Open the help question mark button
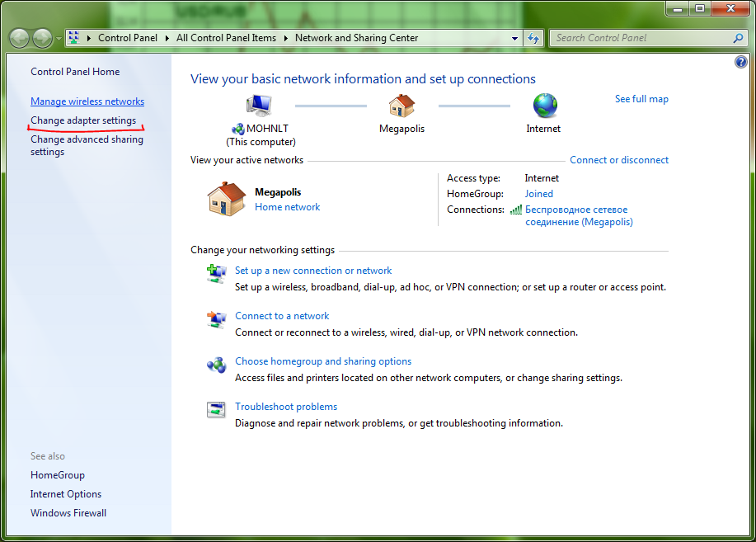 pos(740,63)
